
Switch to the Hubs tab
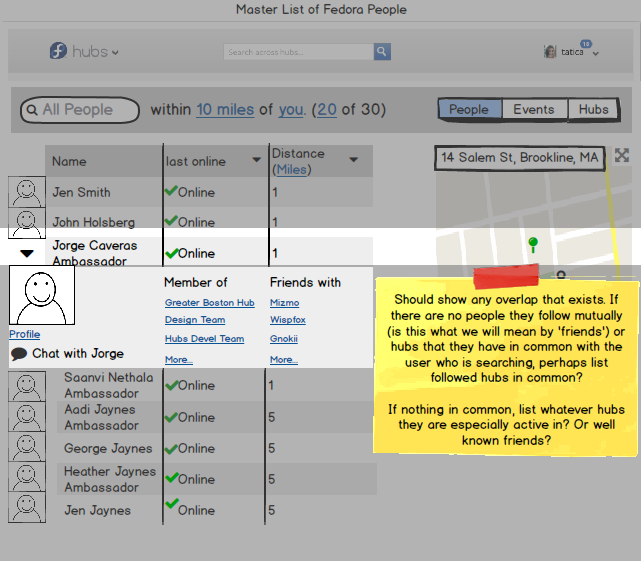(593, 110)
